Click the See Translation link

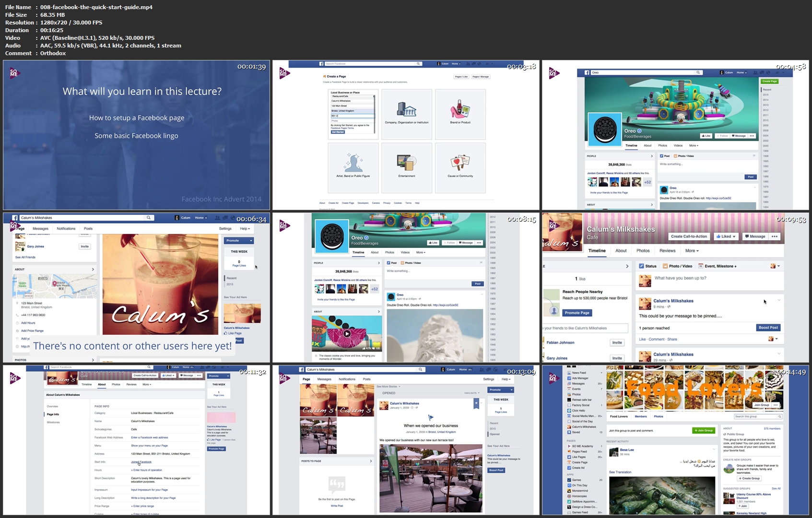620,472
